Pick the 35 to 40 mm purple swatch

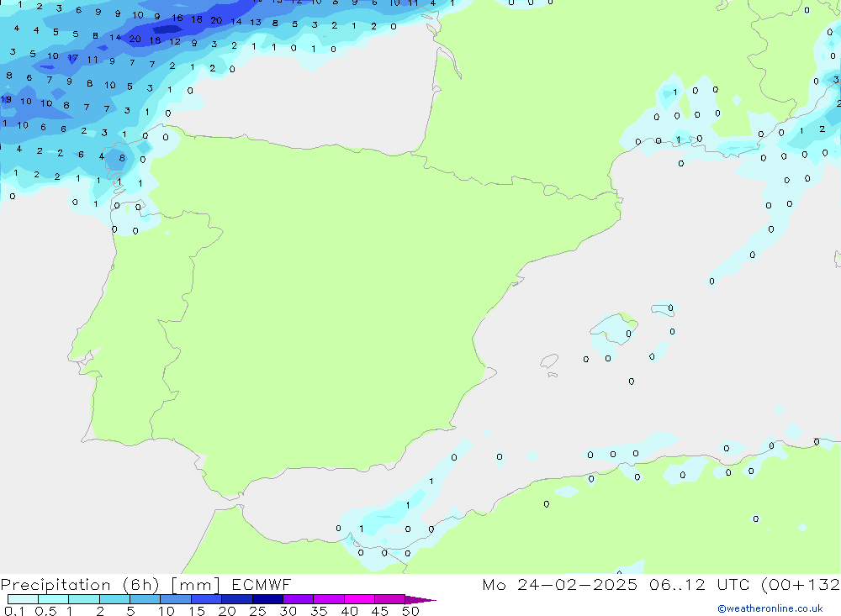329,599
